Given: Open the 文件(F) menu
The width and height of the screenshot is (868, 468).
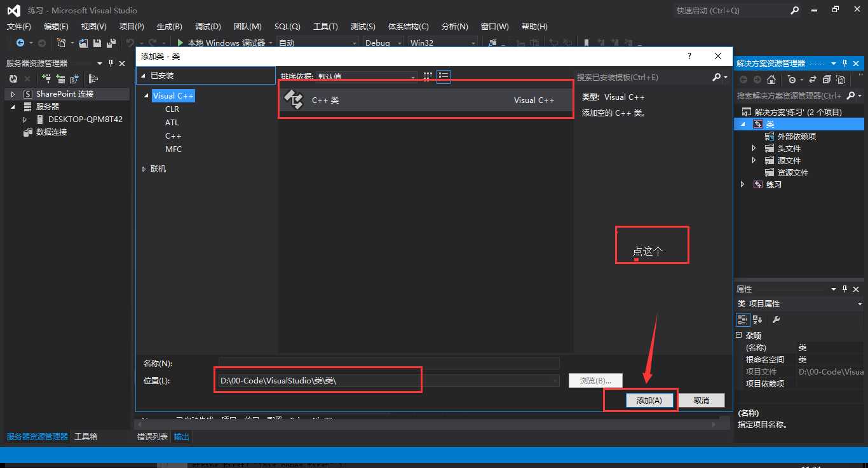Looking at the screenshot, I should point(19,27).
